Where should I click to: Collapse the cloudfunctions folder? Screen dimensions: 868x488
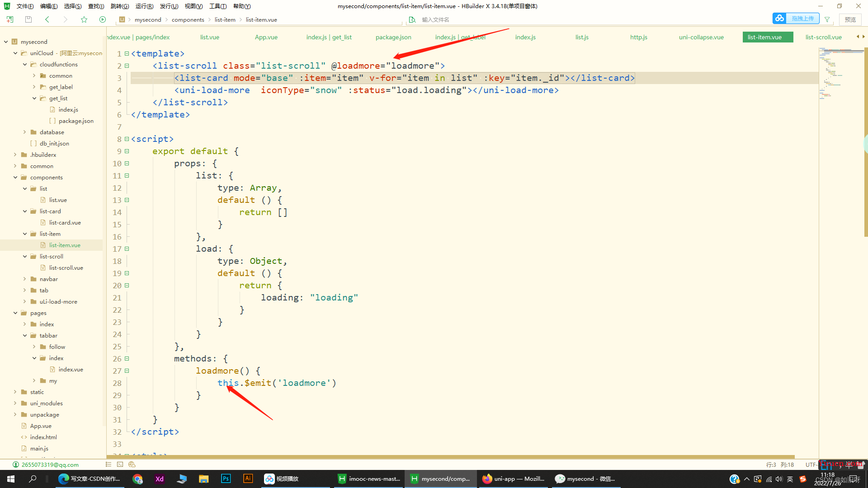[x=25, y=65]
